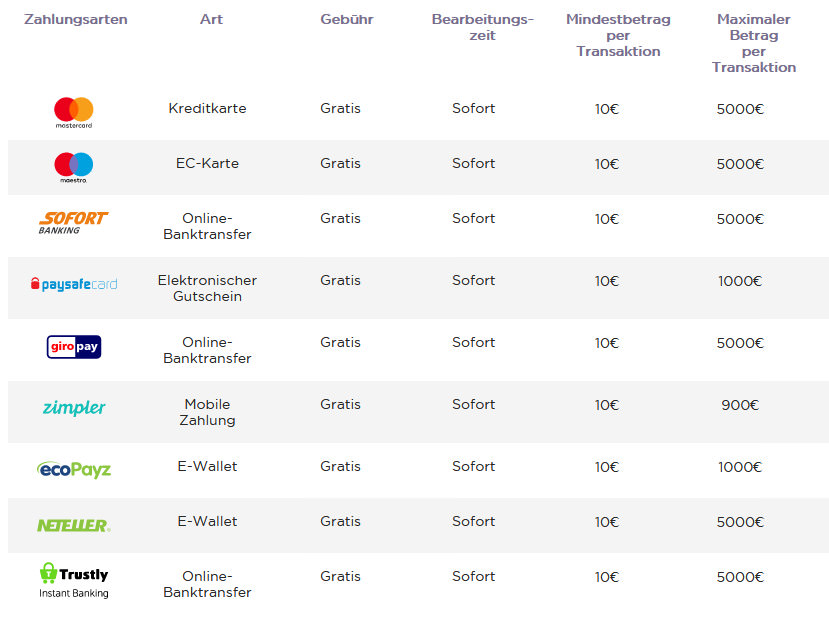Select the Maestro payment logo
The width and height of the screenshot is (829, 621).
[x=73, y=168]
